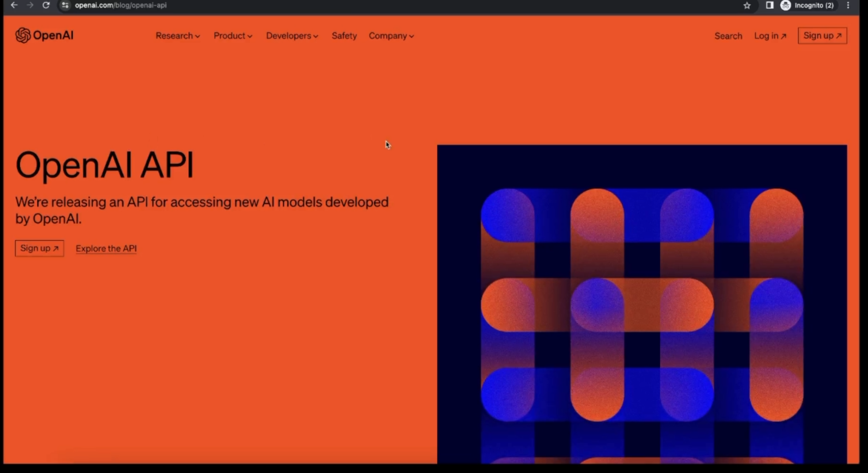
Task: Open Search in the top navigation
Action: pyautogui.click(x=728, y=36)
